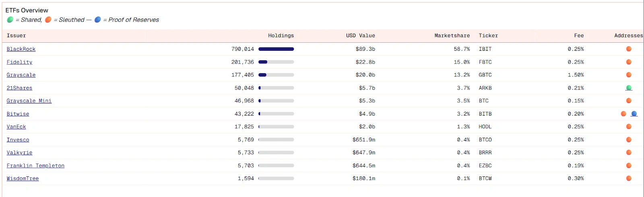Viewport: 644px width, 197px height.
Task: Click WisdomTree's orange address dot
Action: (629, 178)
